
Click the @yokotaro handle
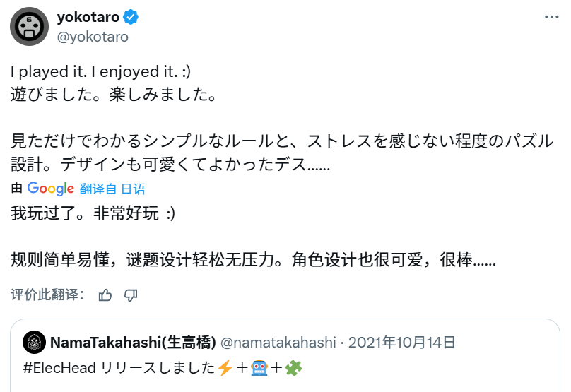(93, 36)
